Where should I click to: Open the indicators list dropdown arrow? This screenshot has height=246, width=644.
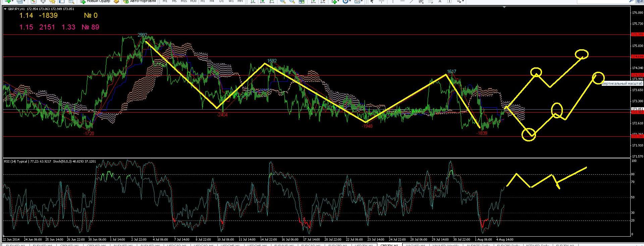coord(339,1)
